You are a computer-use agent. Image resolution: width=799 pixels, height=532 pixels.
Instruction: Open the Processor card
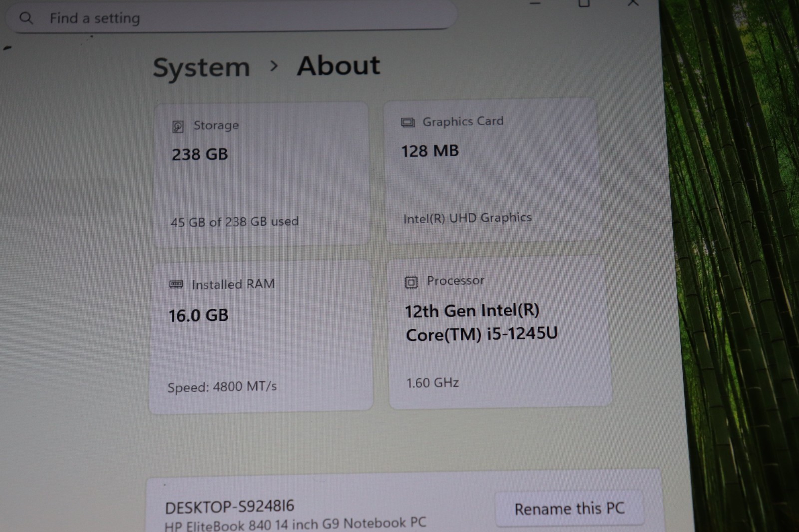pyautogui.click(x=499, y=332)
